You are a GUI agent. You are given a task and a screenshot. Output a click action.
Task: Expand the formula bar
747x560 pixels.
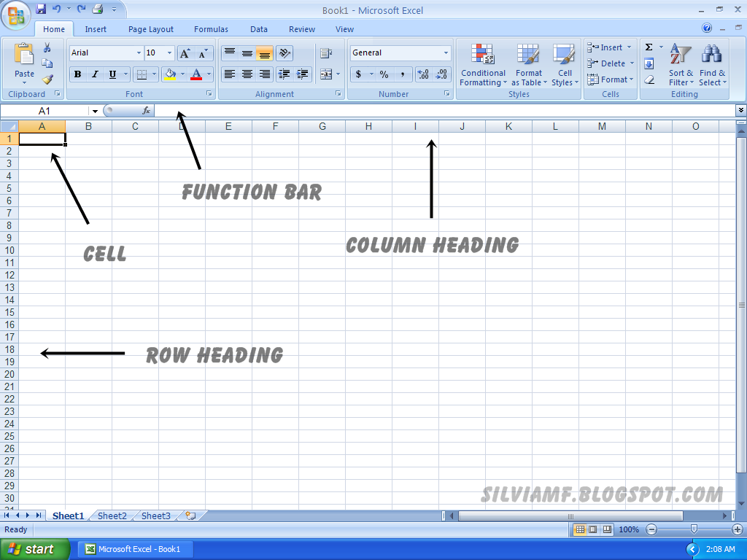pyautogui.click(x=741, y=111)
